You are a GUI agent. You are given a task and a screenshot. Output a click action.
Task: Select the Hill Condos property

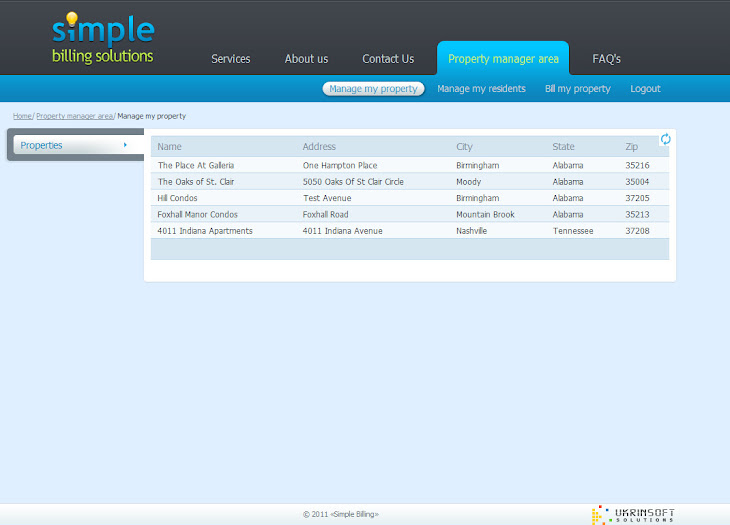coord(177,198)
